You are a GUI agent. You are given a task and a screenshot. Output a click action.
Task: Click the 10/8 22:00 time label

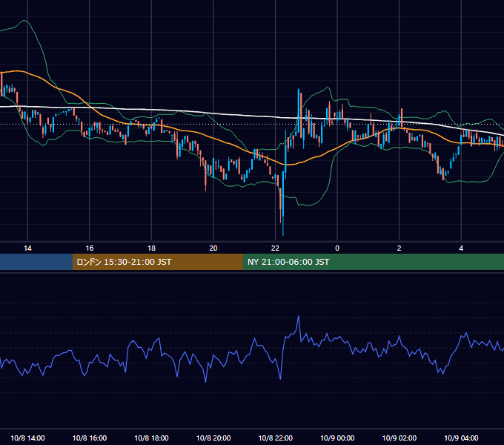point(276,438)
